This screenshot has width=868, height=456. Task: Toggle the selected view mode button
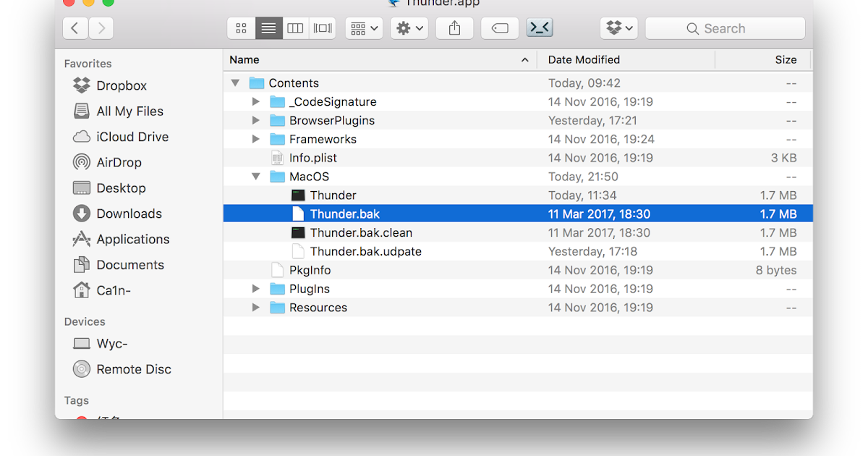(268, 28)
